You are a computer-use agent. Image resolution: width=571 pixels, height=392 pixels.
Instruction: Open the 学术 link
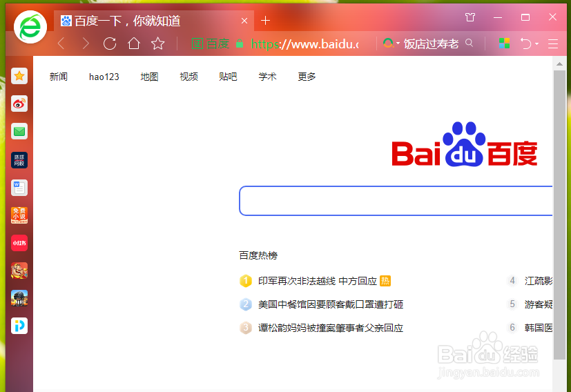(267, 77)
